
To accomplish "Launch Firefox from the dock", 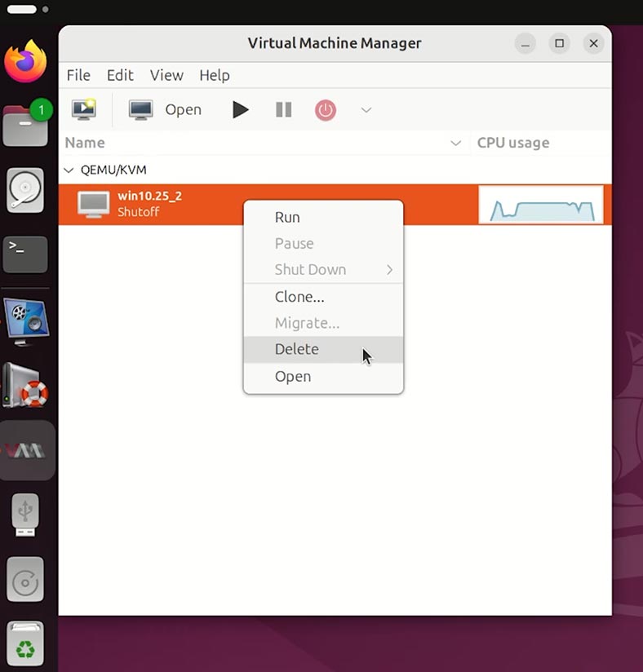I will click(x=25, y=61).
